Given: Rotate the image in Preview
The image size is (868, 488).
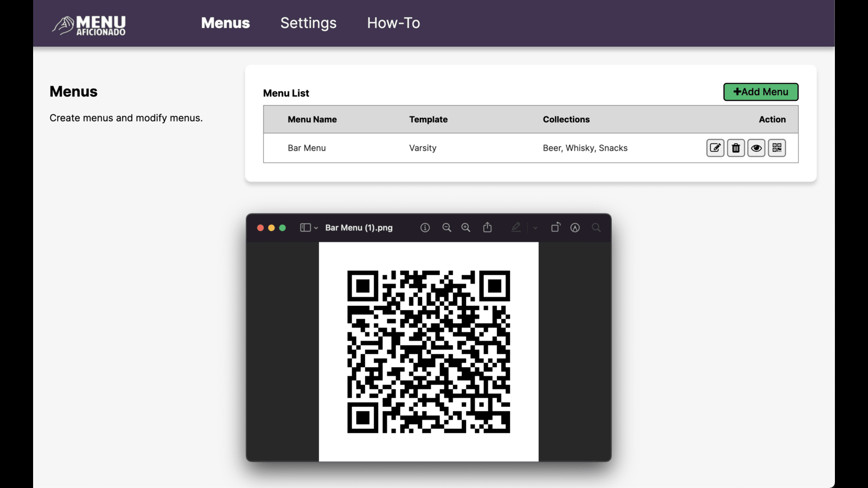Looking at the screenshot, I should (x=556, y=227).
